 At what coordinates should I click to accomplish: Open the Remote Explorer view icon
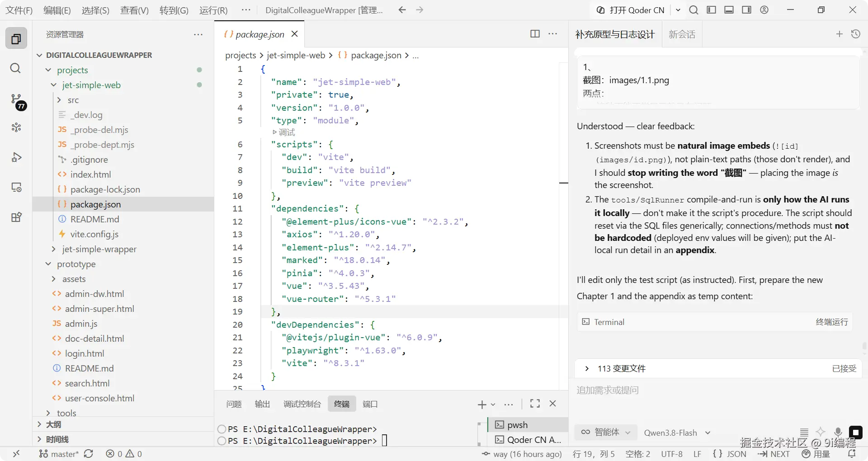pos(16,187)
